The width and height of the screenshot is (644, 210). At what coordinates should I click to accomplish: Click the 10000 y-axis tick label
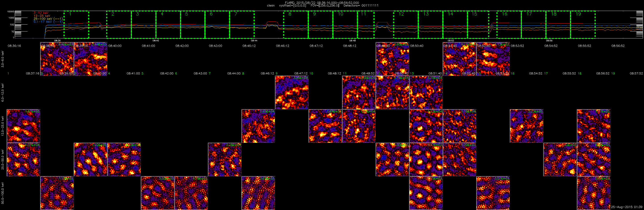pos(11,12)
